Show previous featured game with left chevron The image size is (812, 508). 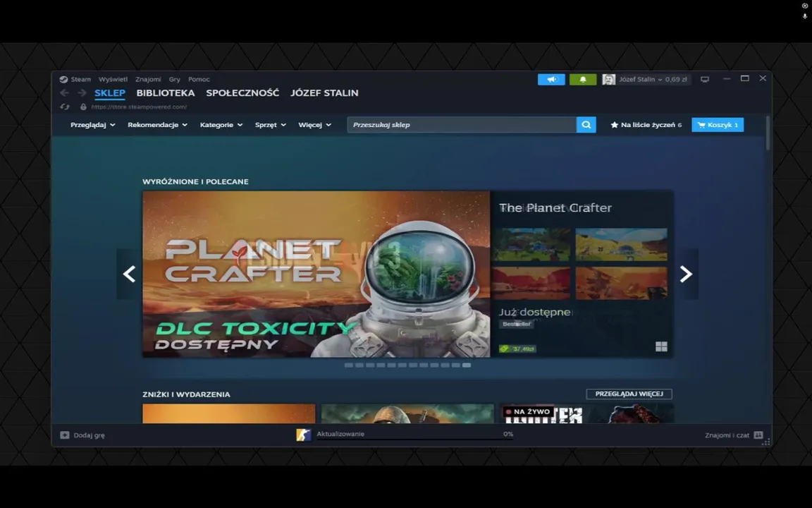tap(129, 274)
